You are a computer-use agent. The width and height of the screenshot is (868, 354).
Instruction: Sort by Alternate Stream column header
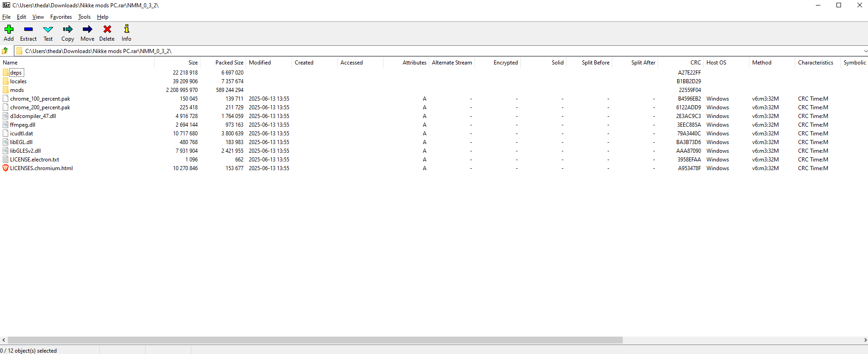[x=452, y=63]
